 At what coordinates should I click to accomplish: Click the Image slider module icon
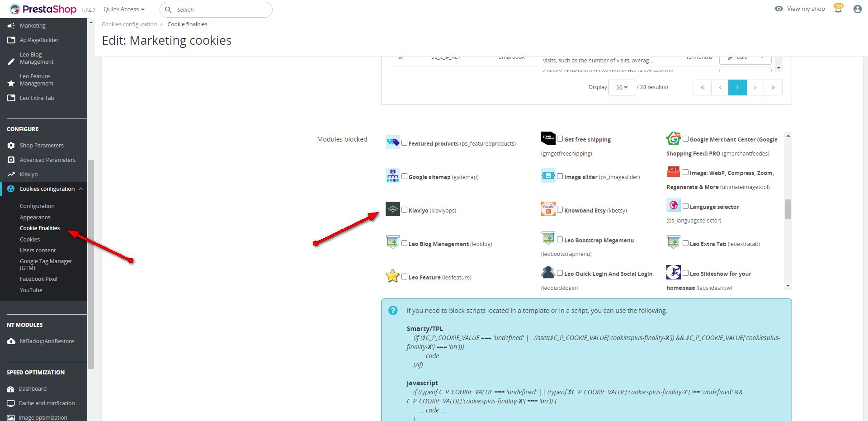[x=548, y=175]
